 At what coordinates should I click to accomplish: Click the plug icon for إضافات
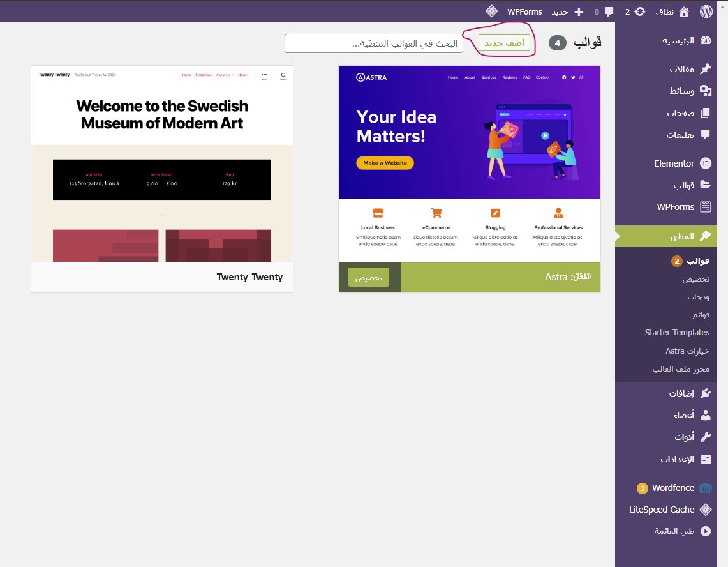click(x=706, y=393)
